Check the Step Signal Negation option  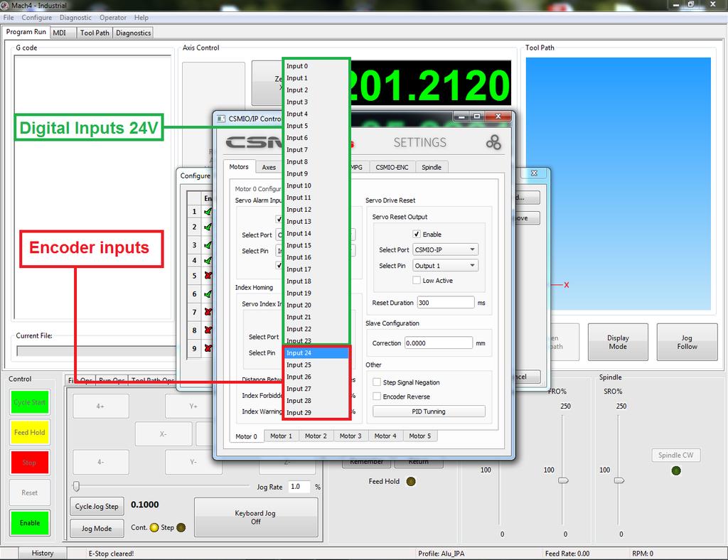pyautogui.click(x=377, y=382)
